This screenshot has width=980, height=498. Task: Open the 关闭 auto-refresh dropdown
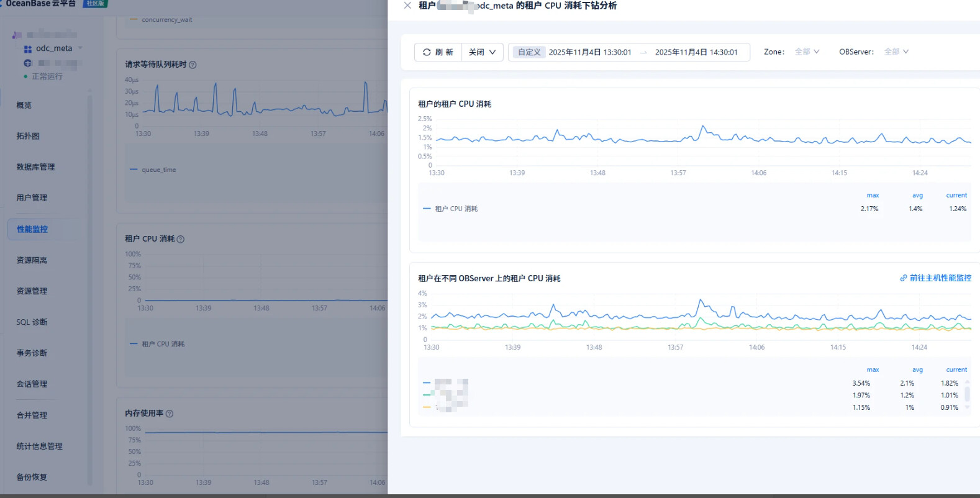click(482, 52)
